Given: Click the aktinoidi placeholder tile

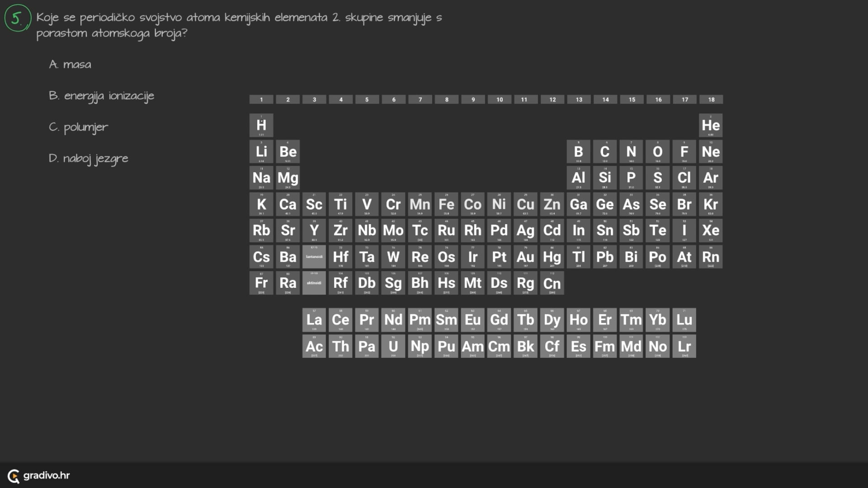Looking at the screenshot, I should pyautogui.click(x=314, y=283).
